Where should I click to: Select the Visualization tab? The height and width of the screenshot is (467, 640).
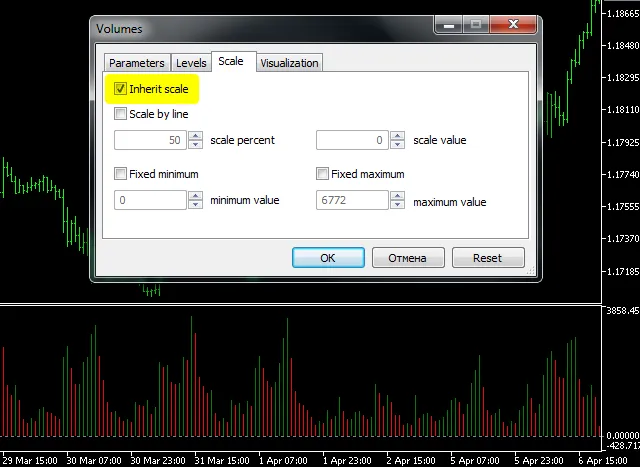(x=289, y=63)
